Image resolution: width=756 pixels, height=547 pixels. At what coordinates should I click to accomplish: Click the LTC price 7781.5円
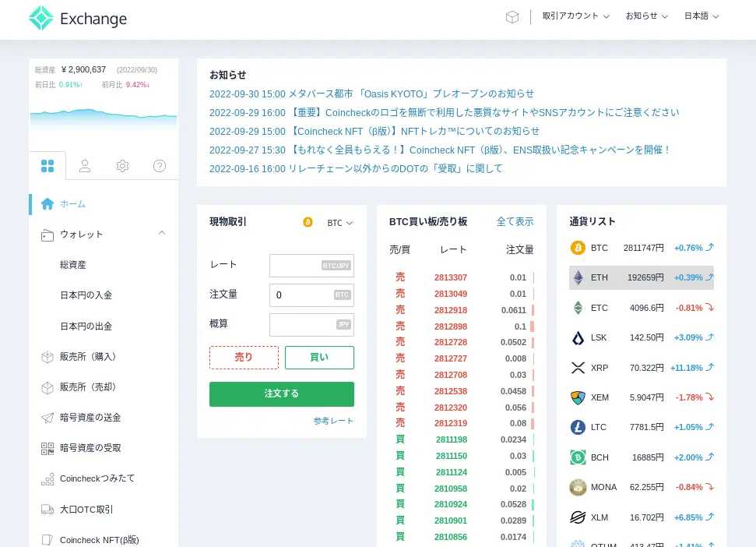coord(646,427)
